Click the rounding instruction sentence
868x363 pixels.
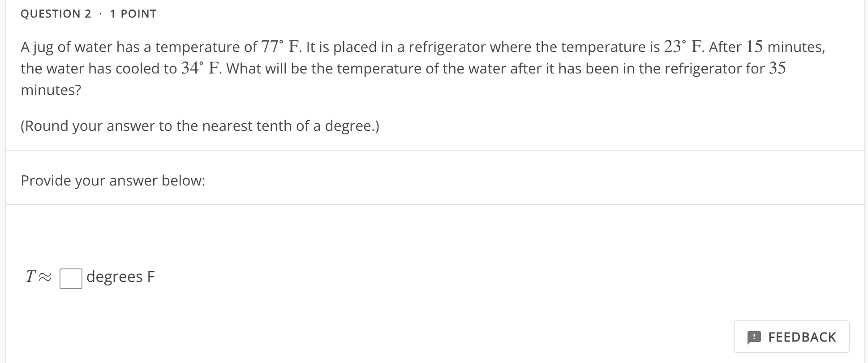click(200, 126)
